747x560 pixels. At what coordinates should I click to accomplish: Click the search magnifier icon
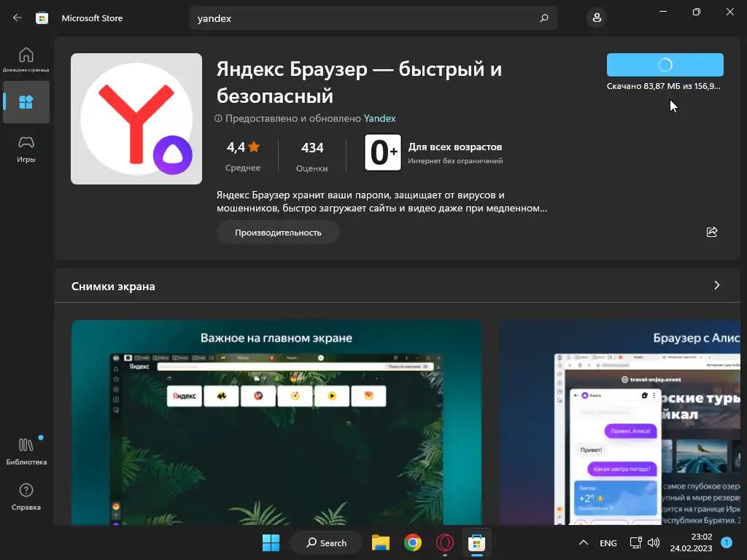click(x=544, y=18)
